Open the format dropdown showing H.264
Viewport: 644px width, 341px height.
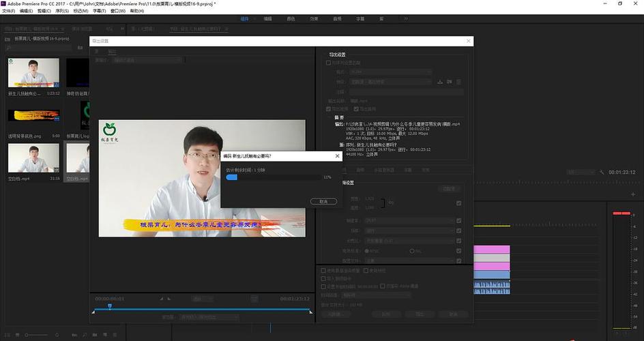pyautogui.click(x=390, y=72)
